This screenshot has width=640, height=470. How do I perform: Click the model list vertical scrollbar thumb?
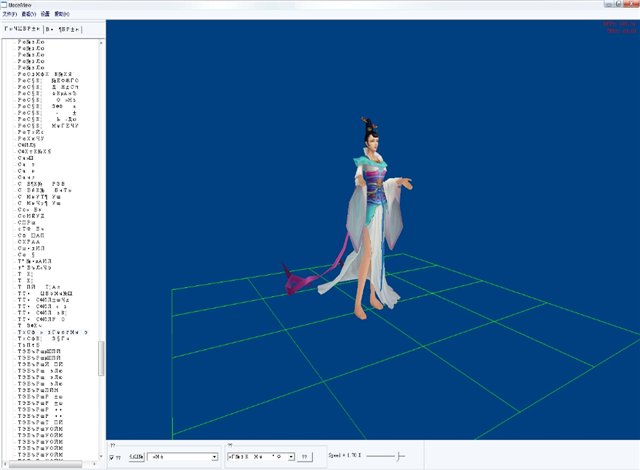[x=101, y=358]
